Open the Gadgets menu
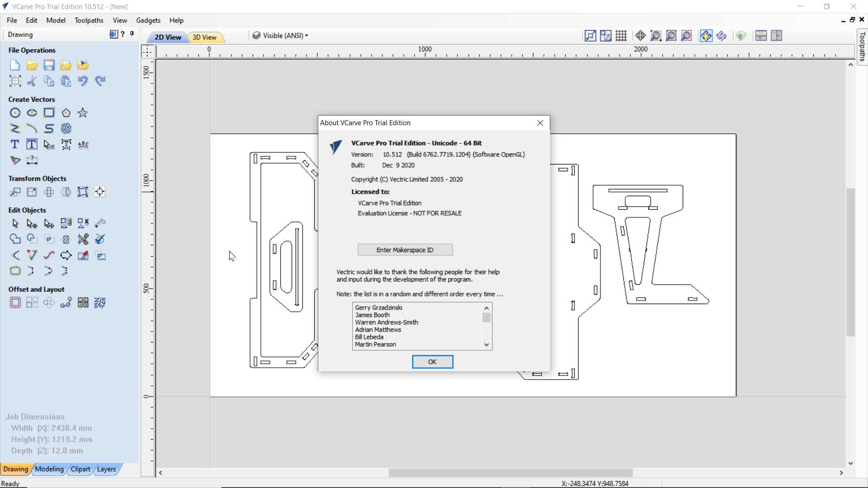The image size is (868, 488). pyautogui.click(x=148, y=20)
